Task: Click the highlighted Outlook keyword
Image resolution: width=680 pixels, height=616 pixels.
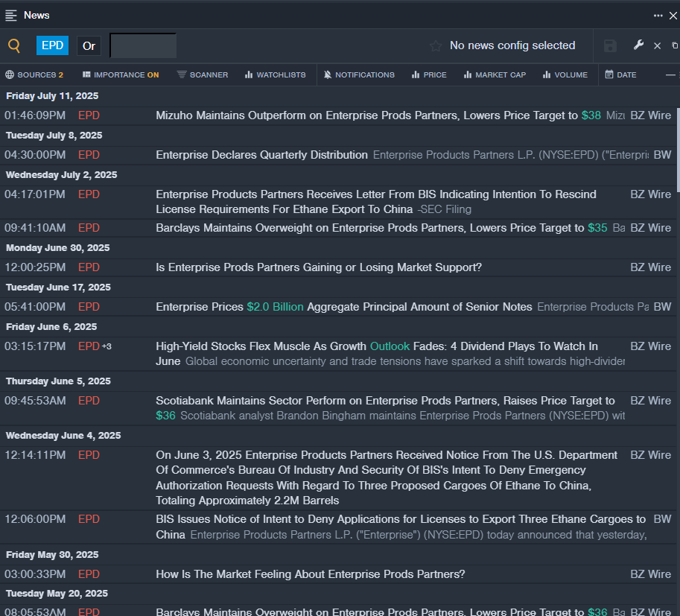Action: [390, 346]
